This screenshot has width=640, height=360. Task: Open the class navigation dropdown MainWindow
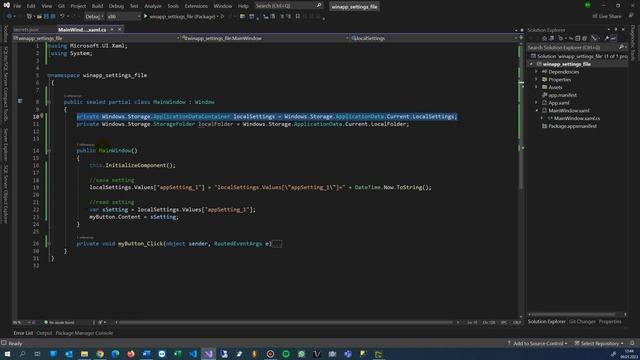coord(265,38)
